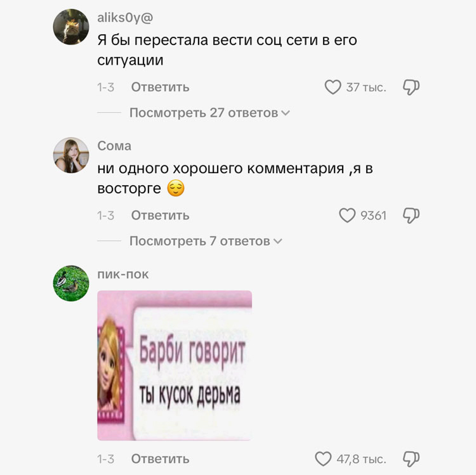Reply to Сома via Ответить

(x=160, y=215)
